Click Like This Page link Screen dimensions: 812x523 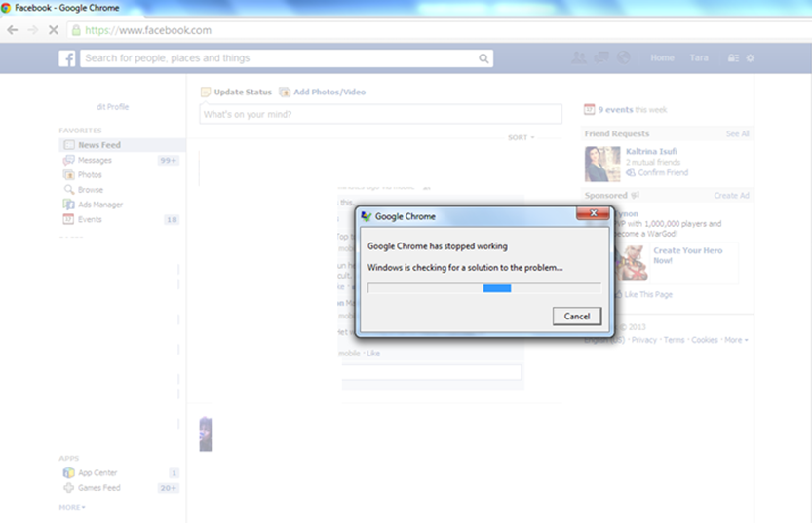point(648,294)
